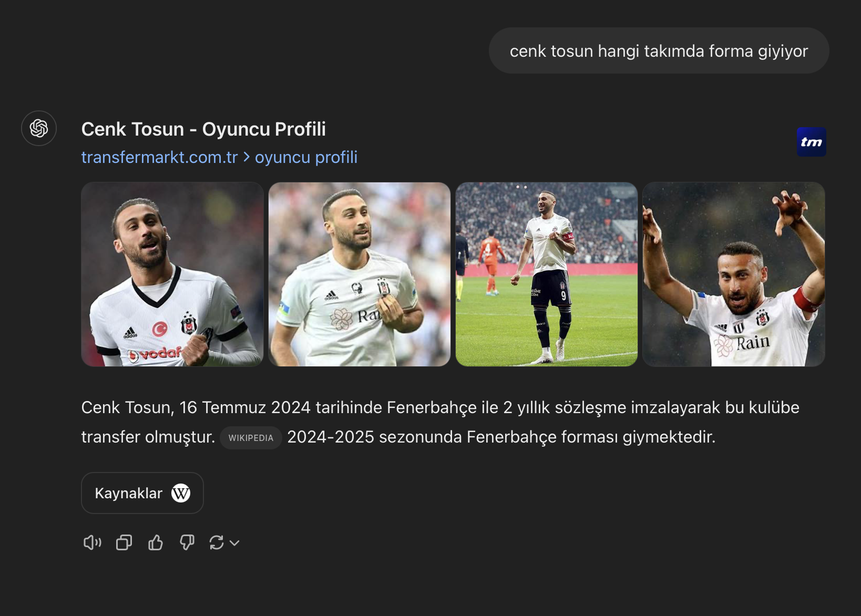
Task: Give a thumbs up to response
Action: coord(156,542)
